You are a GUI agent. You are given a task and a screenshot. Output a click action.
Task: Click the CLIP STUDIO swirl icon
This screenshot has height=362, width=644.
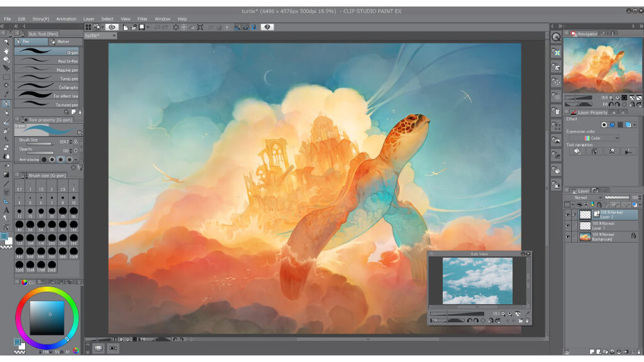click(112, 27)
